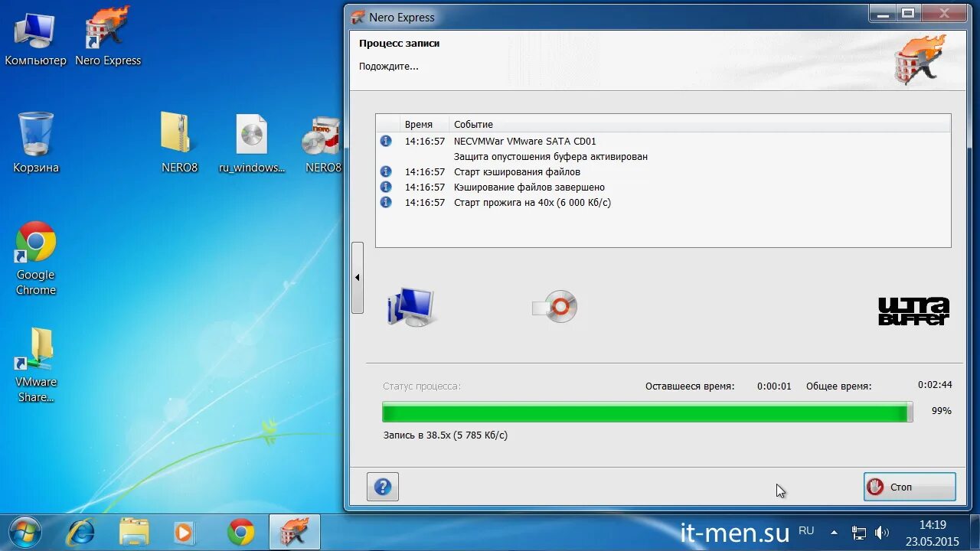Screen dimensions: 980x551
Task: Open Internet Explorer from the taskbar
Action: pos(80,532)
